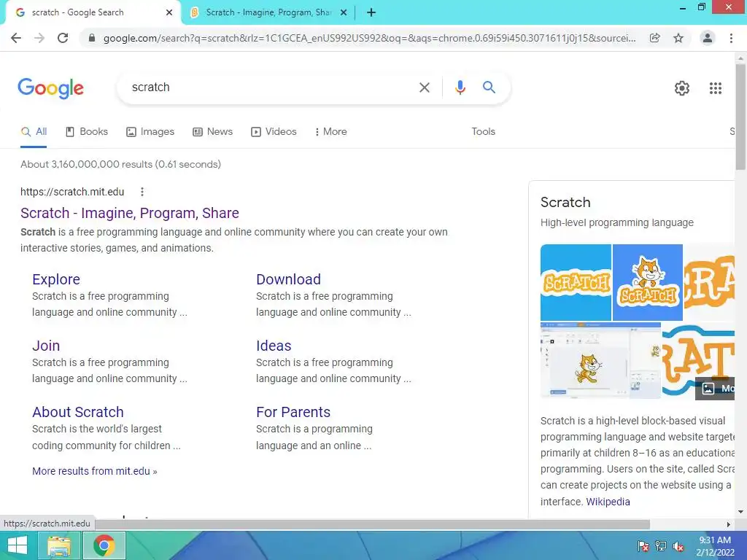The height and width of the screenshot is (560, 747).
Task: Open first Scratch logo thumbnail
Action: 576,282
